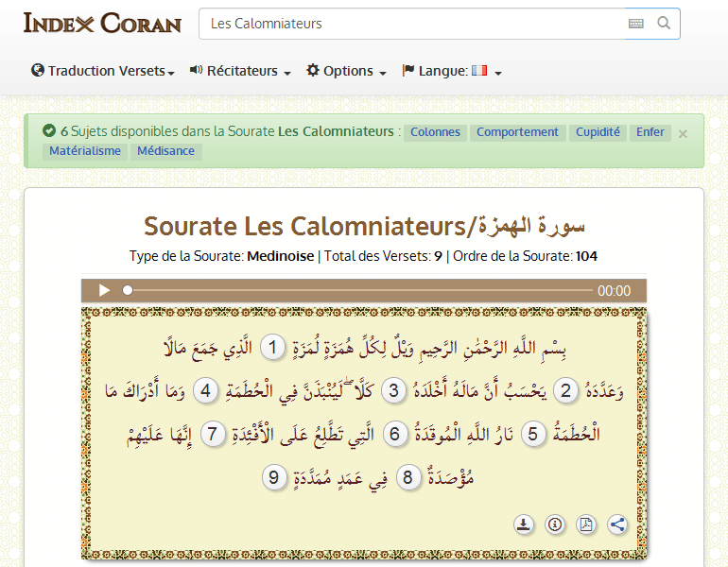The height and width of the screenshot is (567, 728).
Task: Open the virtual keyboard in search box
Action: 636,24
